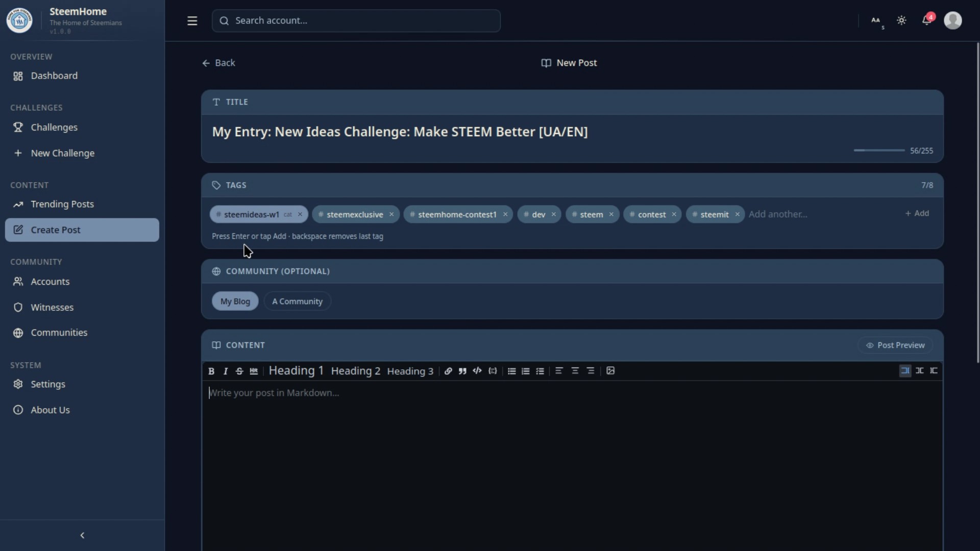Insert an unordered bullet list
This screenshot has width=980, height=551.
[511, 371]
